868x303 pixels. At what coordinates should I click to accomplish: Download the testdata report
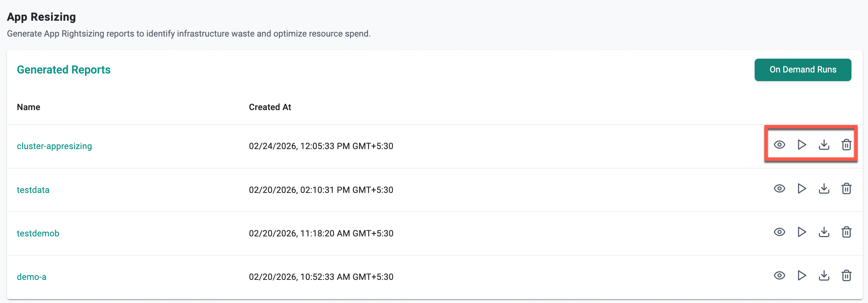click(824, 188)
